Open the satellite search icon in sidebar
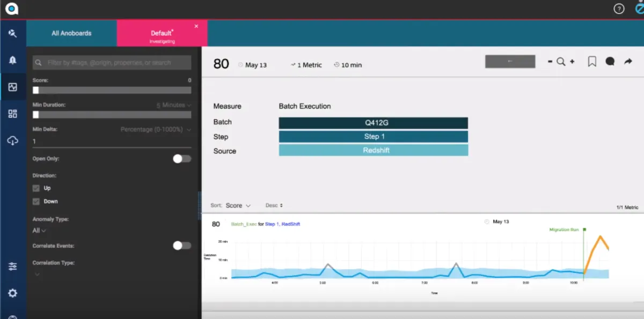The width and height of the screenshot is (644, 319). (x=12, y=33)
